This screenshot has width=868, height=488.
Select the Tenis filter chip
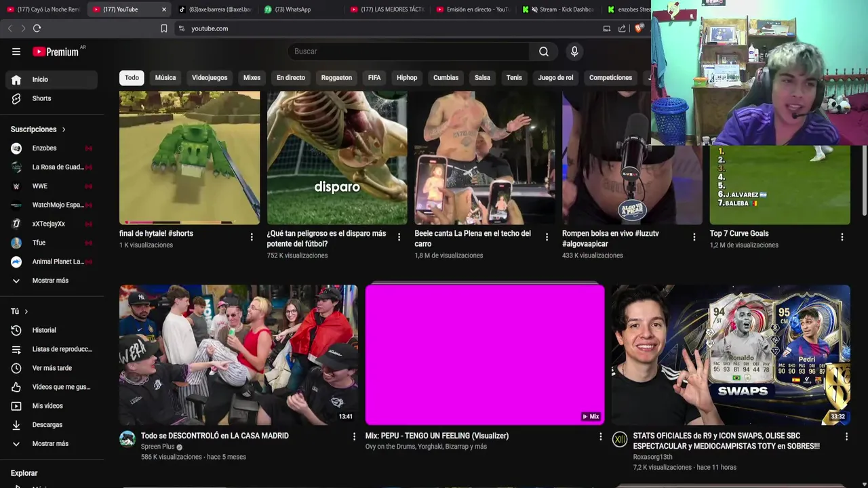tap(514, 78)
